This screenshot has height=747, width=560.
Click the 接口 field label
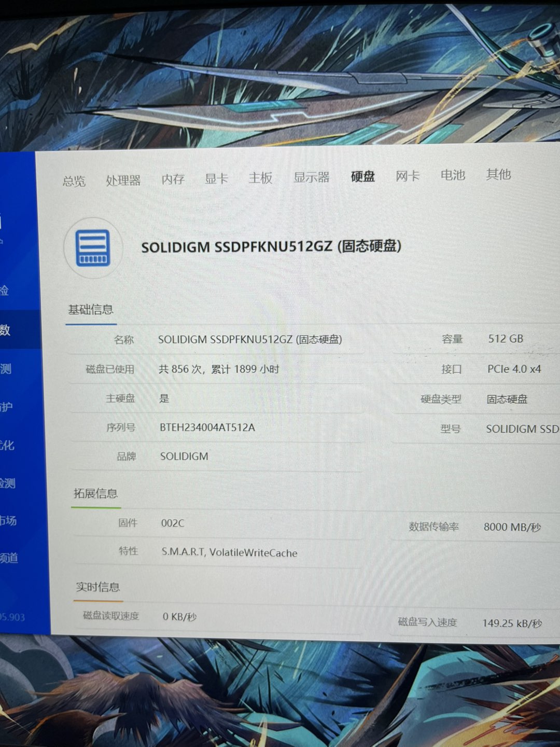click(x=452, y=369)
